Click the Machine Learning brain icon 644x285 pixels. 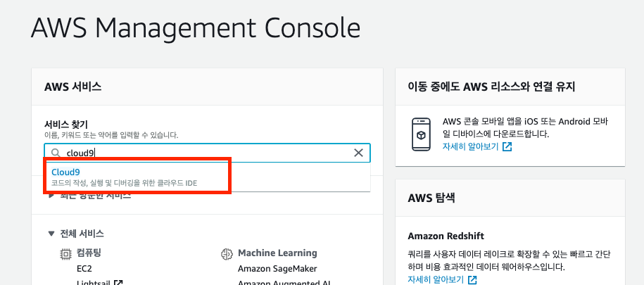227,254
